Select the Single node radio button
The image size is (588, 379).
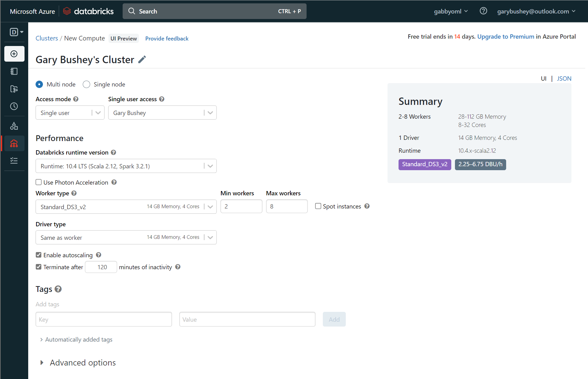point(86,84)
